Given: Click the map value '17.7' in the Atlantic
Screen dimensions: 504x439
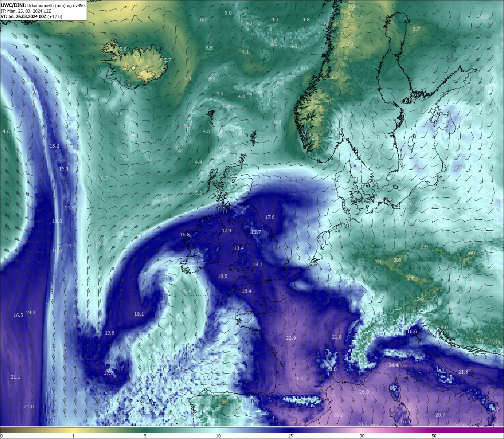Looking at the screenshot, I should pyautogui.click(x=108, y=372).
